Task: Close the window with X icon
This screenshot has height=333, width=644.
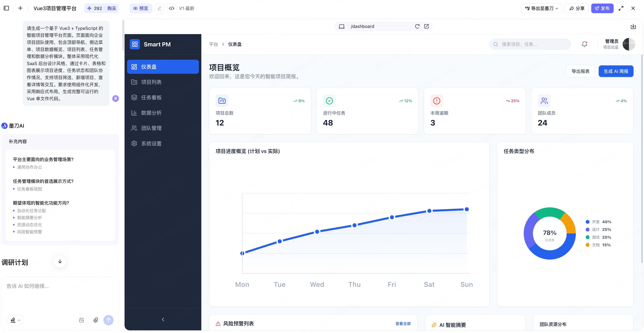Action: pos(633,8)
